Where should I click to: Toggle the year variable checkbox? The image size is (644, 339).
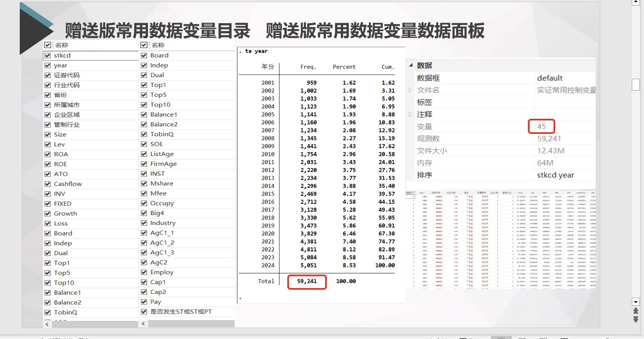[48, 65]
